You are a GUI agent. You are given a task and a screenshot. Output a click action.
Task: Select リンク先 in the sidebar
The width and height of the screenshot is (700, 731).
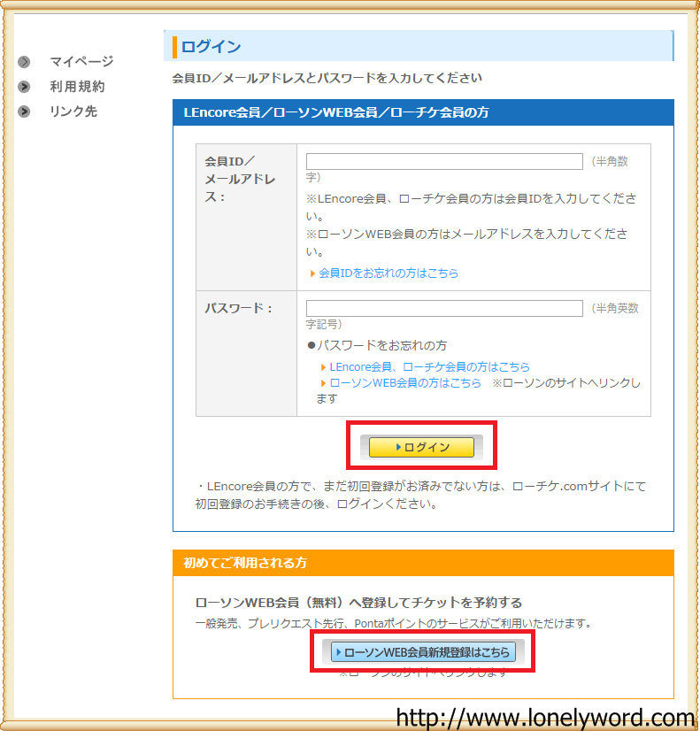[x=73, y=112]
